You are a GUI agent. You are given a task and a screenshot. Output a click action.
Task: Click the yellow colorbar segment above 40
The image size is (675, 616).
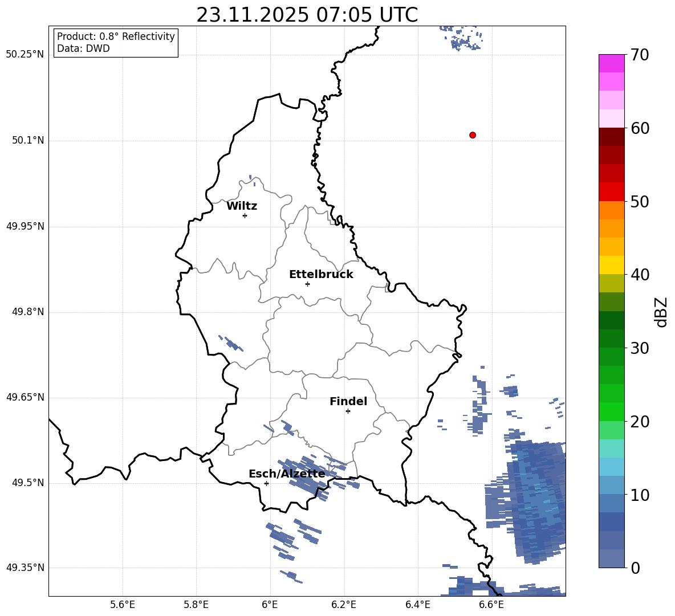611,265
